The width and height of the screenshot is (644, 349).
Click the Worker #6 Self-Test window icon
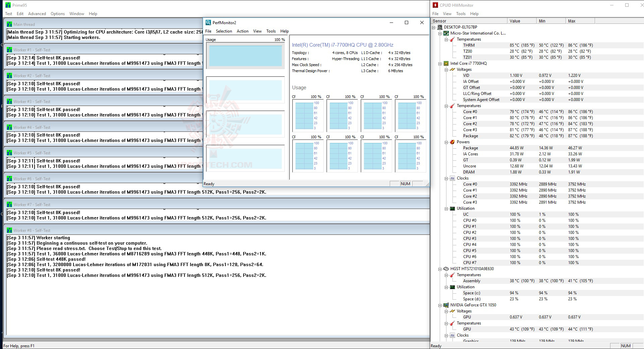pos(9,179)
